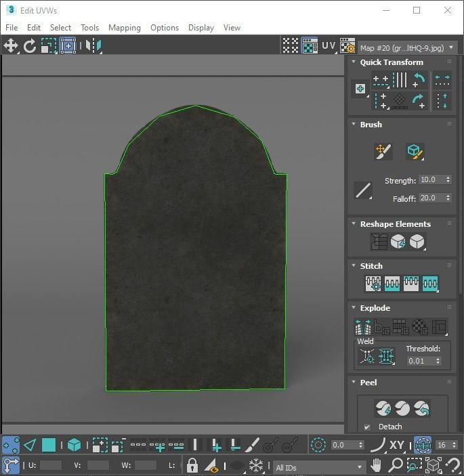Screen dimensions: 464x476
Task: Adjust the Weld Threshold spinner
Action: click(438, 361)
